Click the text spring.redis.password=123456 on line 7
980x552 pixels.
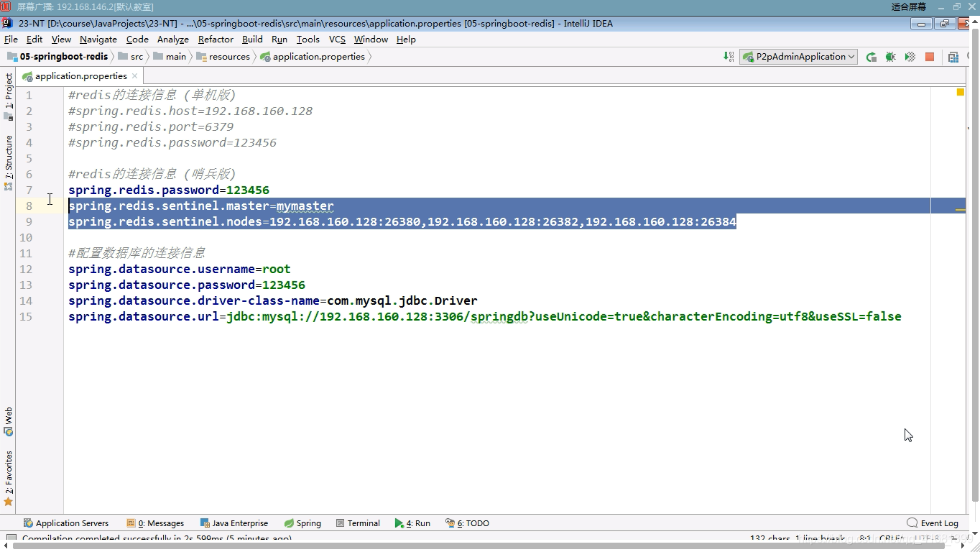coord(169,190)
